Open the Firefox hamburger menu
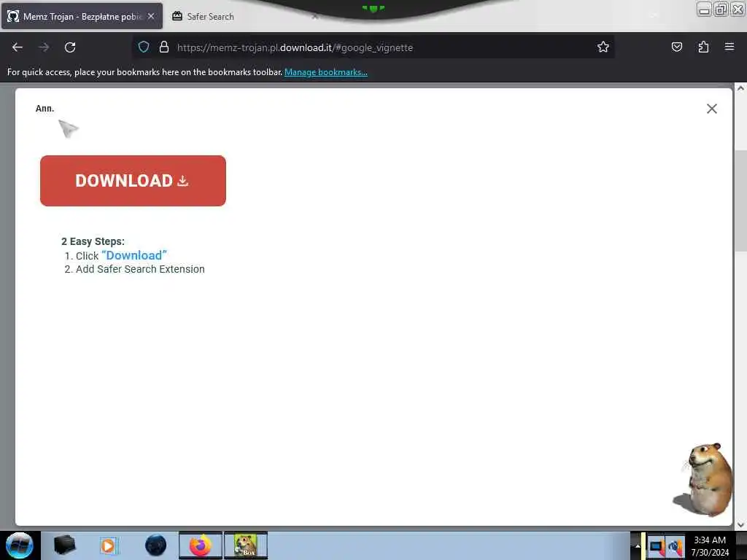The image size is (747, 560). coord(729,47)
